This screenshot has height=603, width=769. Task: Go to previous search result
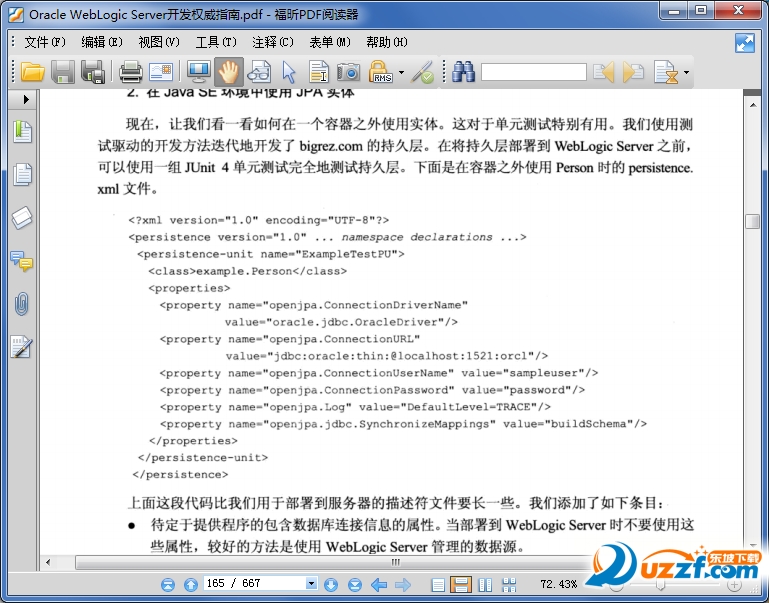tap(604, 72)
